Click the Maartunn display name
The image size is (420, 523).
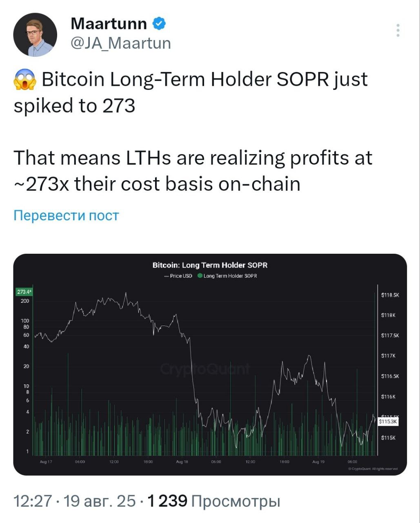[109, 24]
